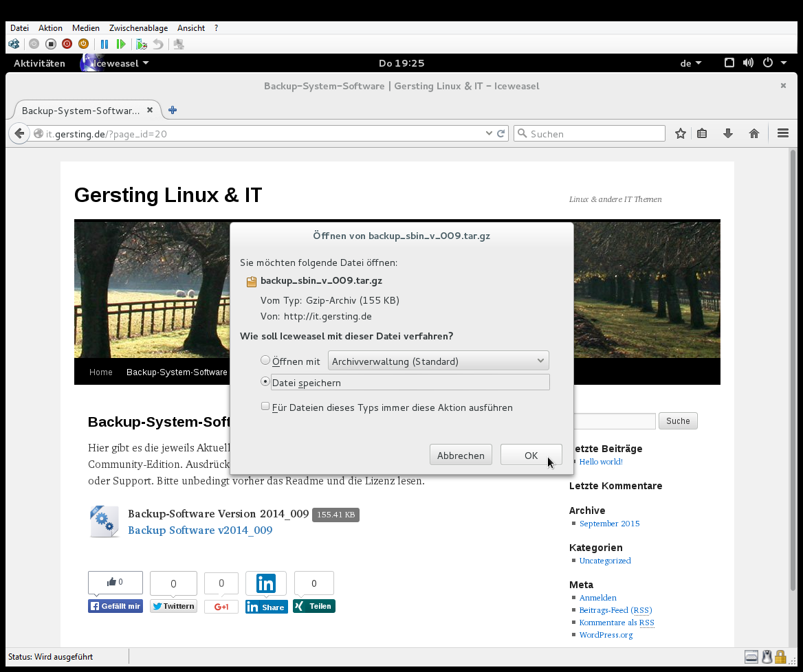Click the LinkedIn Share button
This screenshot has height=672, width=803.
pyautogui.click(x=266, y=607)
